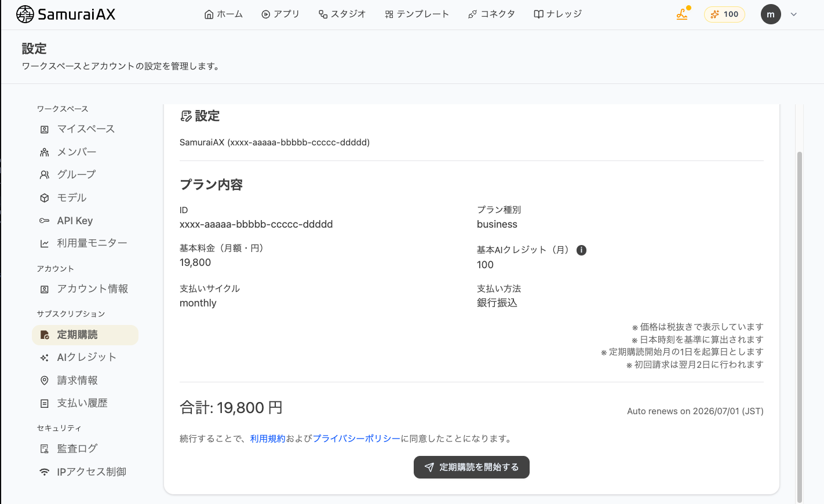Select アカウント情報 label in sidebar
Image resolution: width=824 pixels, height=504 pixels.
pos(93,288)
